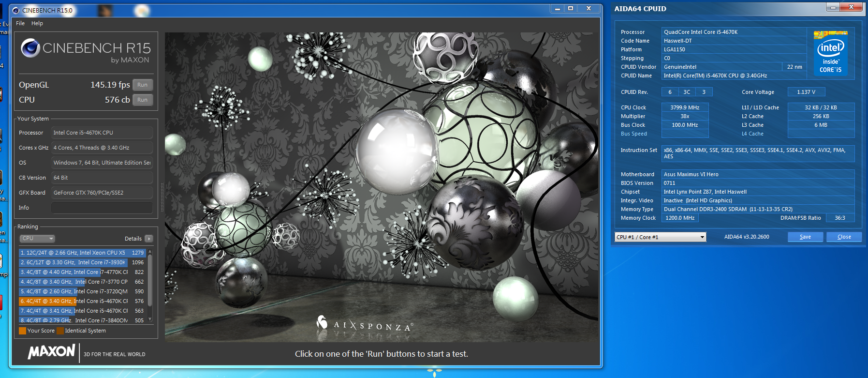Open the CPU ranking type dropdown

pos(37,238)
